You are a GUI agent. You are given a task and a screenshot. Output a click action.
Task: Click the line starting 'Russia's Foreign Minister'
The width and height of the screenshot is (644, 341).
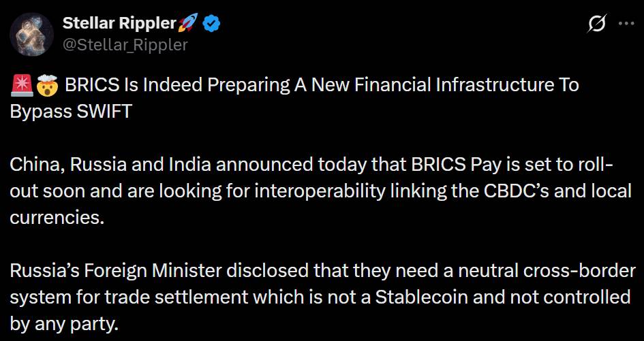323,272
